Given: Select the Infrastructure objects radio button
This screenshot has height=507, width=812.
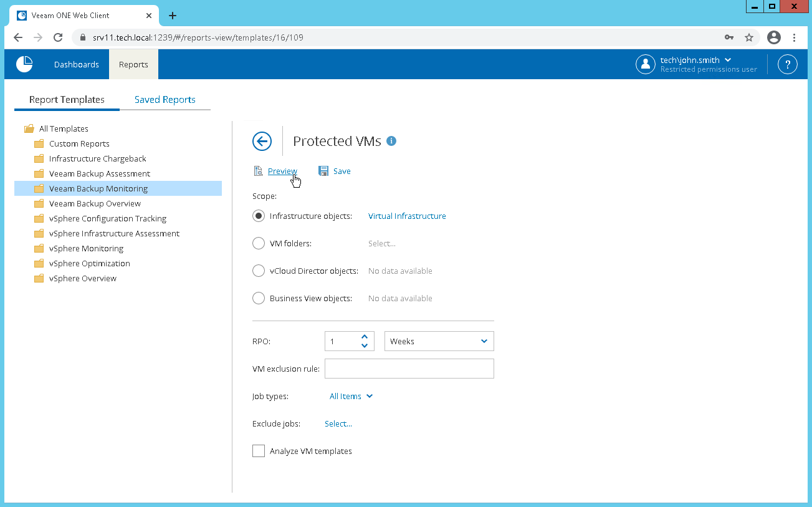Looking at the screenshot, I should pos(259,216).
